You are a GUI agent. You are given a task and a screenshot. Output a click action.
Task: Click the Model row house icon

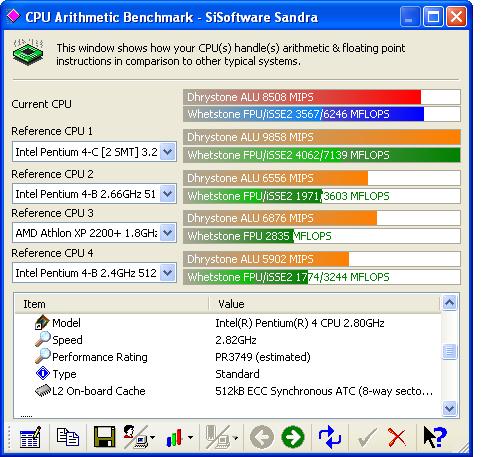coord(42,323)
